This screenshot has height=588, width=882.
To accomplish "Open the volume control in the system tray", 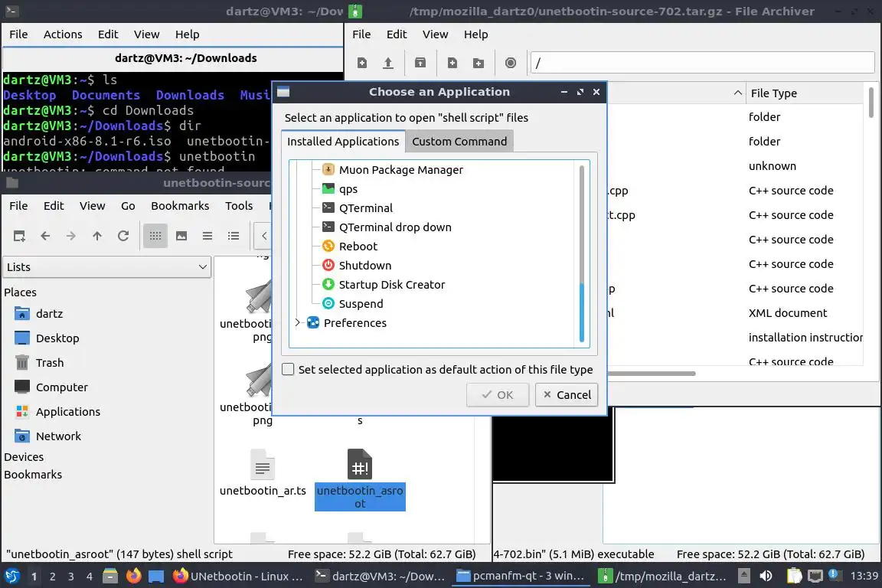I will pos(766,577).
